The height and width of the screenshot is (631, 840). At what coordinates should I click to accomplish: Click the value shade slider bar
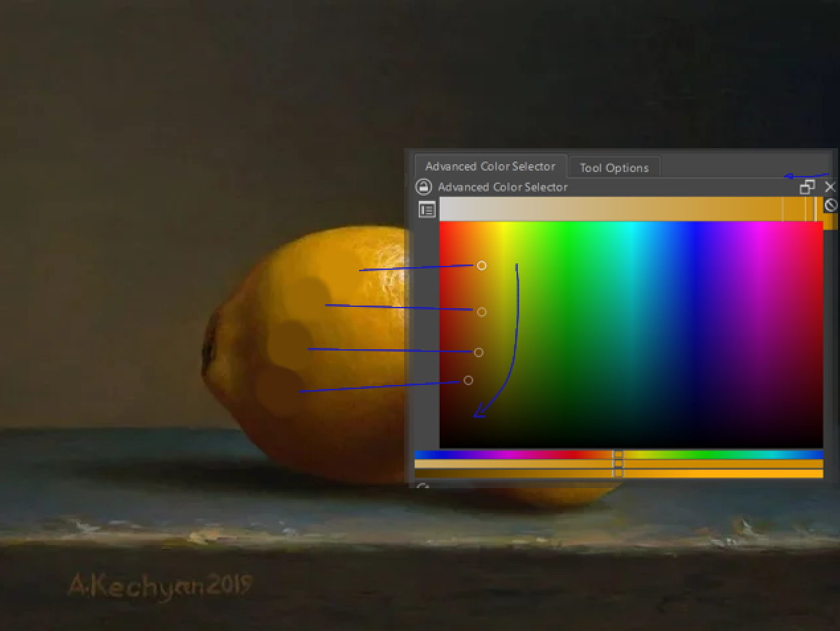tap(618, 473)
